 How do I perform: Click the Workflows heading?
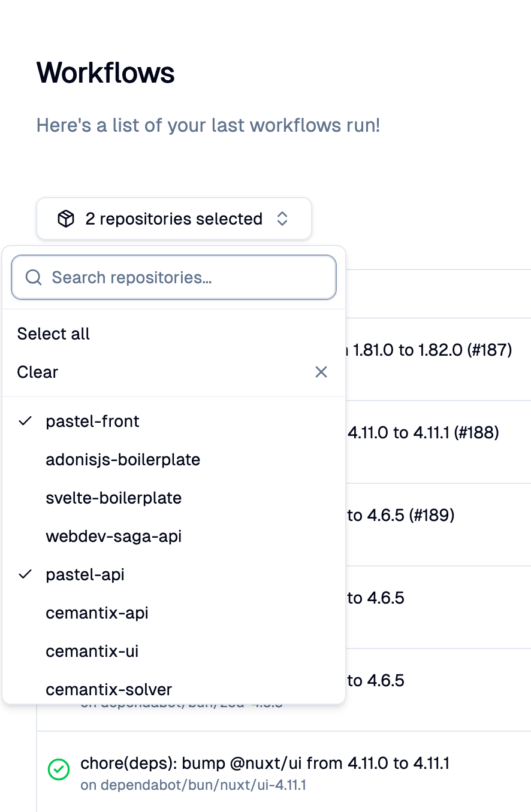click(105, 73)
